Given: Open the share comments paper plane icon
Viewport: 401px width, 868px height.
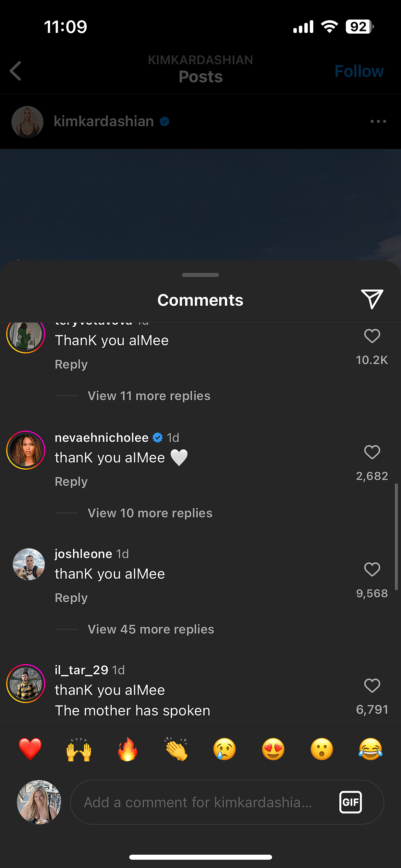Looking at the screenshot, I should (x=372, y=298).
